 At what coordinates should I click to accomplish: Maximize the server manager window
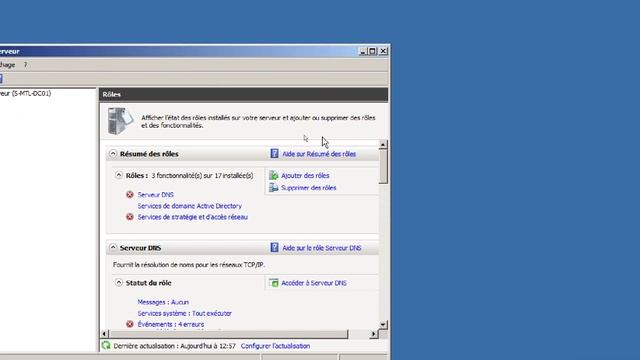tap(373, 51)
